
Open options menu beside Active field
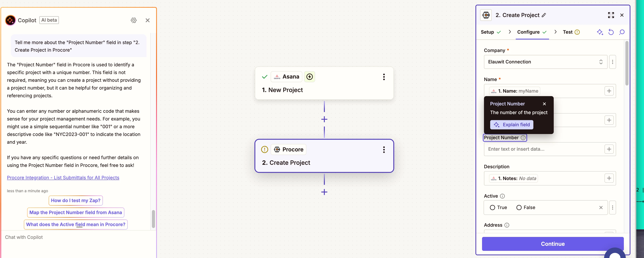(x=612, y=207)
